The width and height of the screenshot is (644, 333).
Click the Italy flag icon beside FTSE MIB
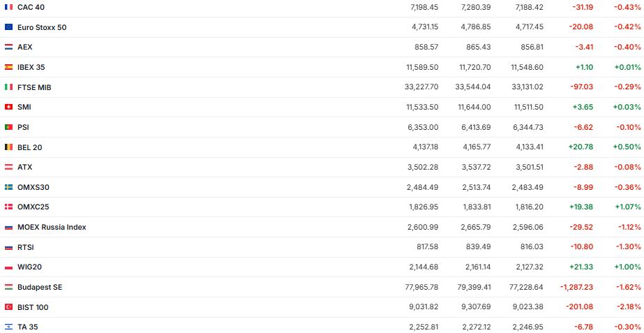click(8, 87)
